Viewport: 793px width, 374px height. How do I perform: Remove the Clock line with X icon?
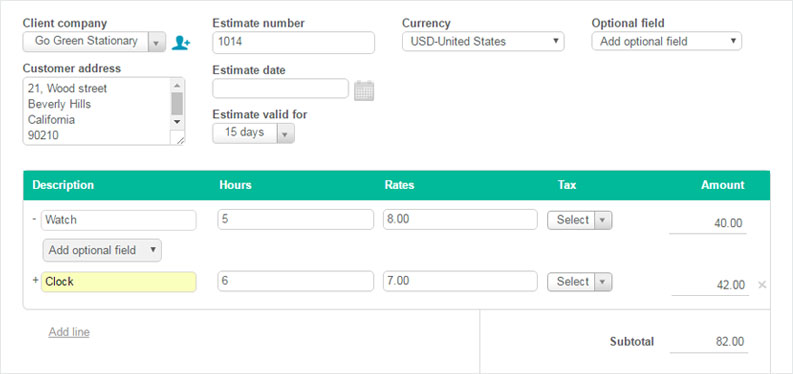762,285
